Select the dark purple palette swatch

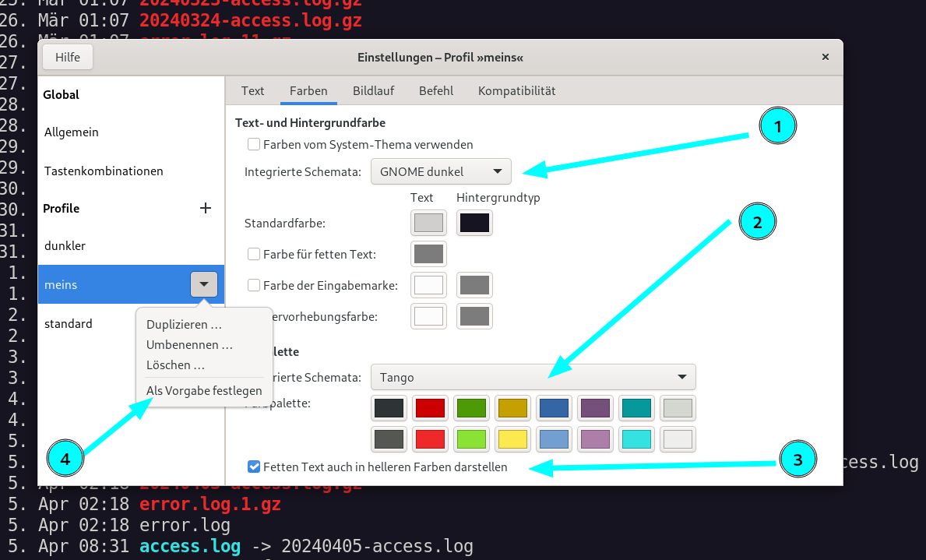[595, 408]
